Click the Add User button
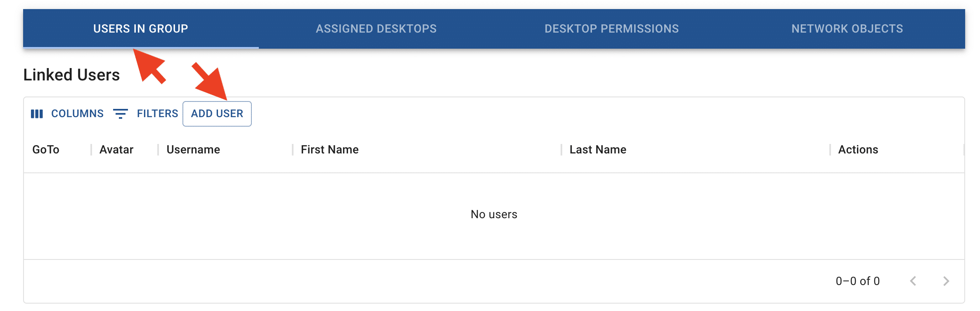Viewport: 980px width, 311px height. pos(217,113)
